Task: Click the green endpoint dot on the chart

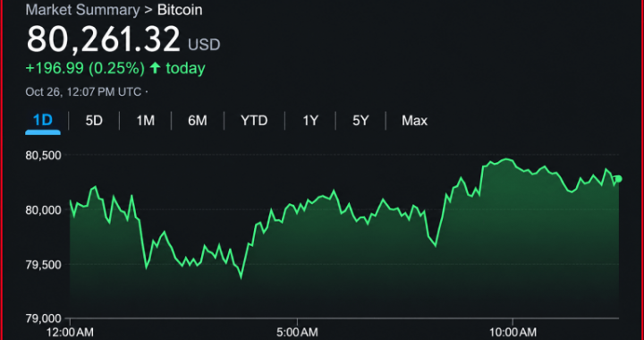Action: coord(619,179)
